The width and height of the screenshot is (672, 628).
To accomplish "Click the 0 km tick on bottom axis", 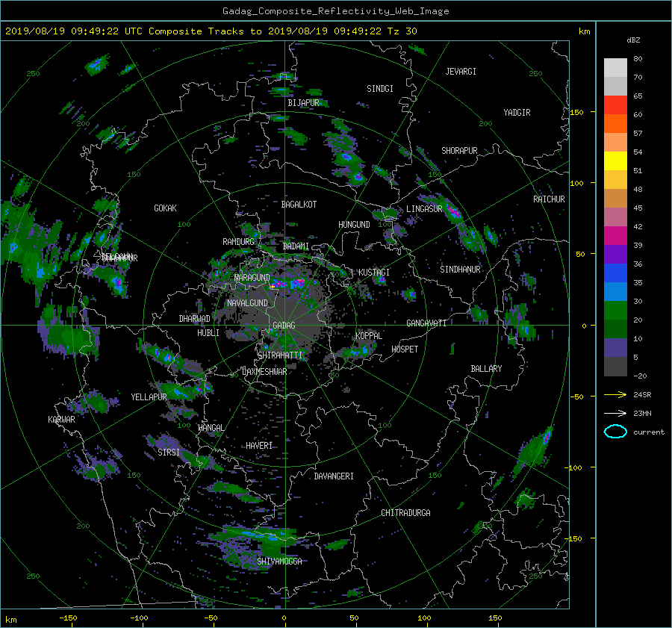I will pos(284,618).
